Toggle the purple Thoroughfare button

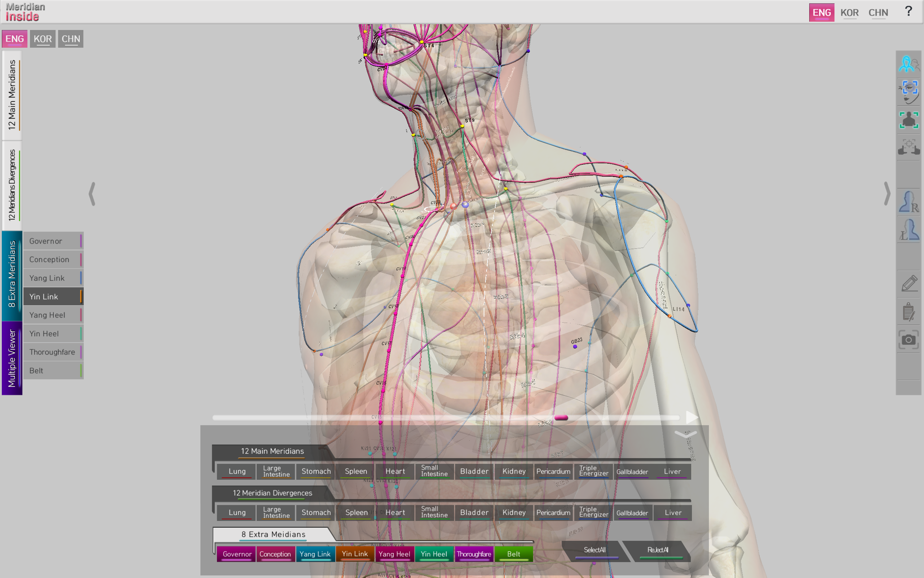(x=474, y=554)
